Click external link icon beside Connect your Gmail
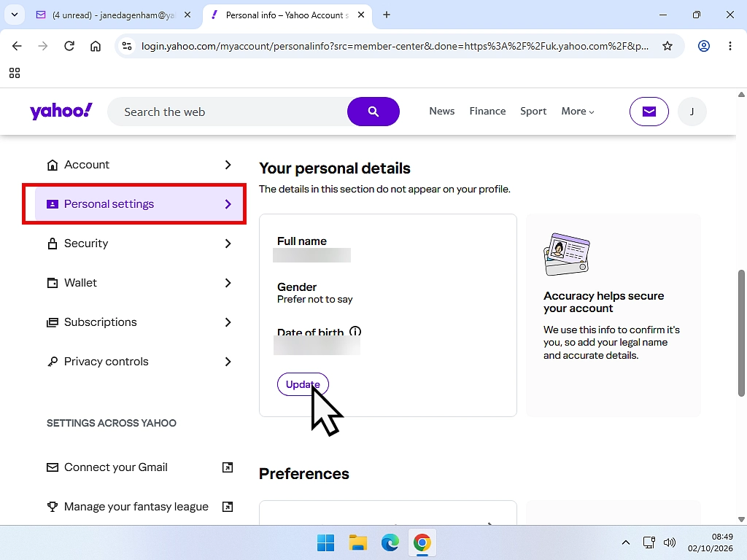747x560 pixels. tap(228, 467)
